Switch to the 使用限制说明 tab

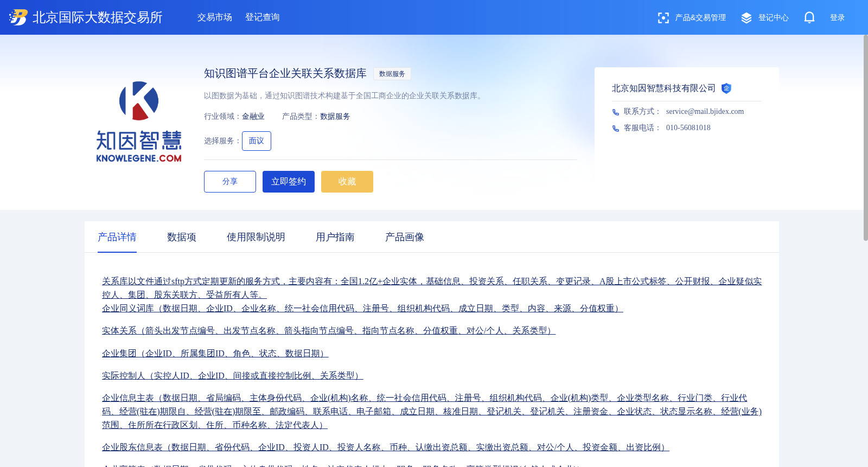[x=256, y=237]
